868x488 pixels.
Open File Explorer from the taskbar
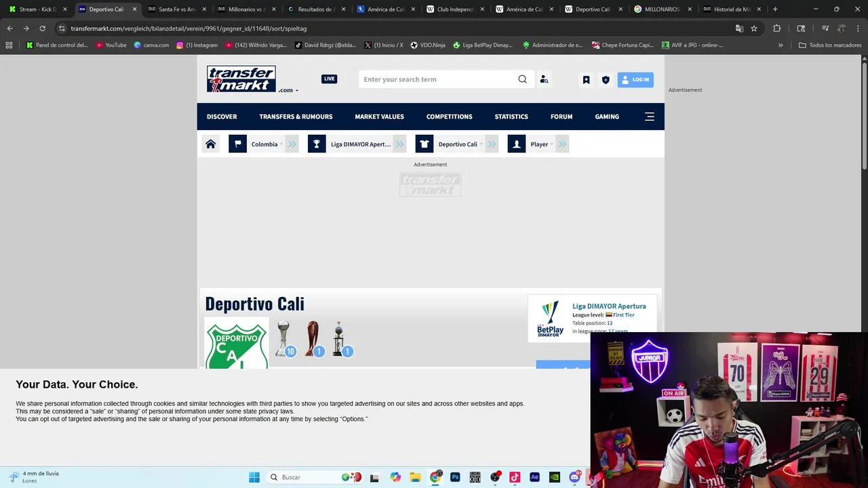pyautogui.click(x=415, y=477)
